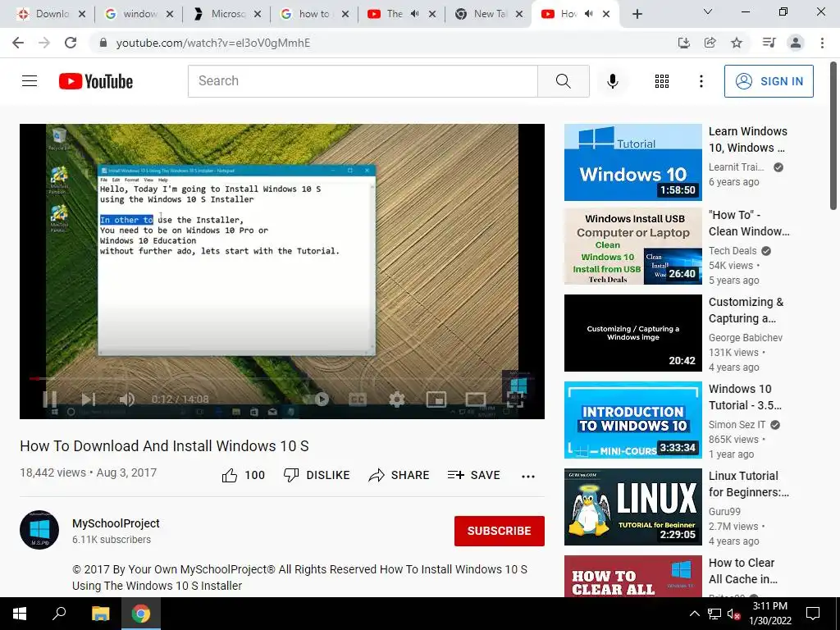Seek on the video progress bar
840x630 pixels.
pyautogui.click(x=282, y=379)
